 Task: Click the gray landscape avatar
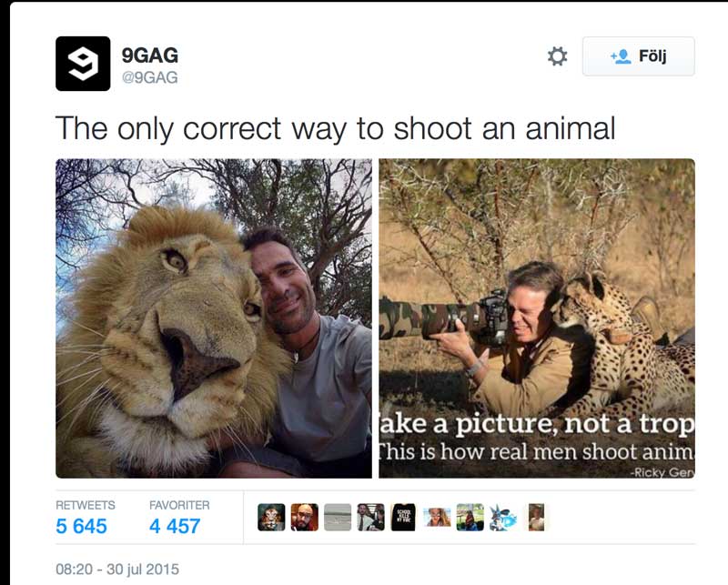(338, 517)
